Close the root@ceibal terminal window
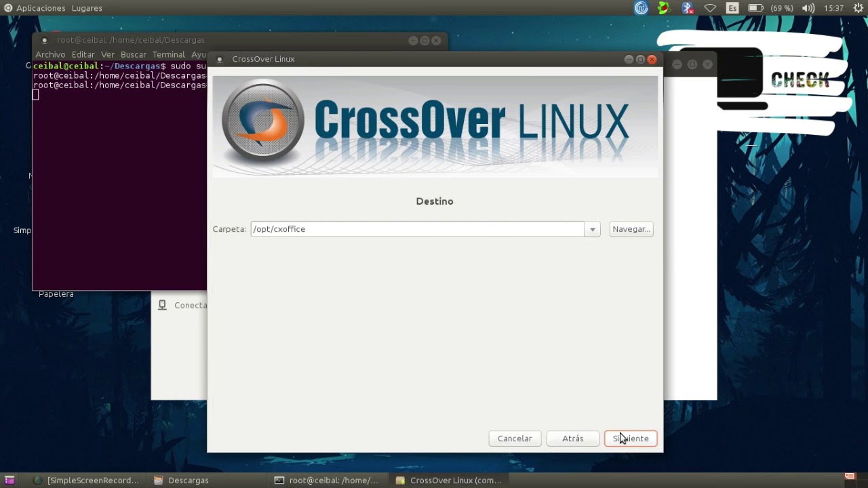Viewport: 868px width, 488px height. pyautogui.click(x=436, y=41)
